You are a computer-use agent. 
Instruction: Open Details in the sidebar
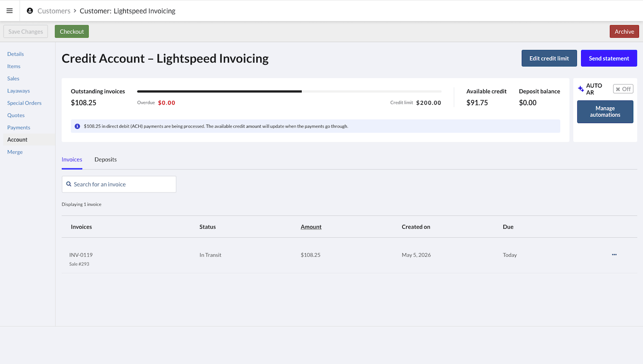[16, 54]
